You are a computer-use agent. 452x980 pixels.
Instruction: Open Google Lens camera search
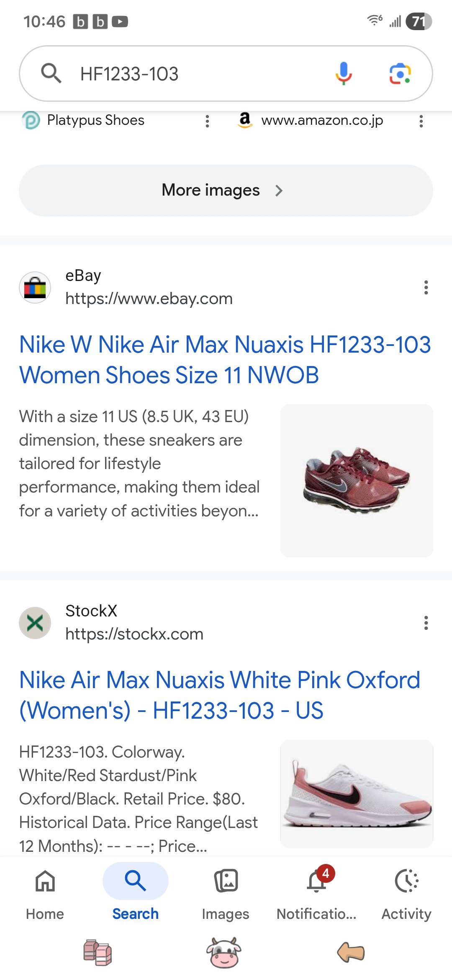coord(400,74)
